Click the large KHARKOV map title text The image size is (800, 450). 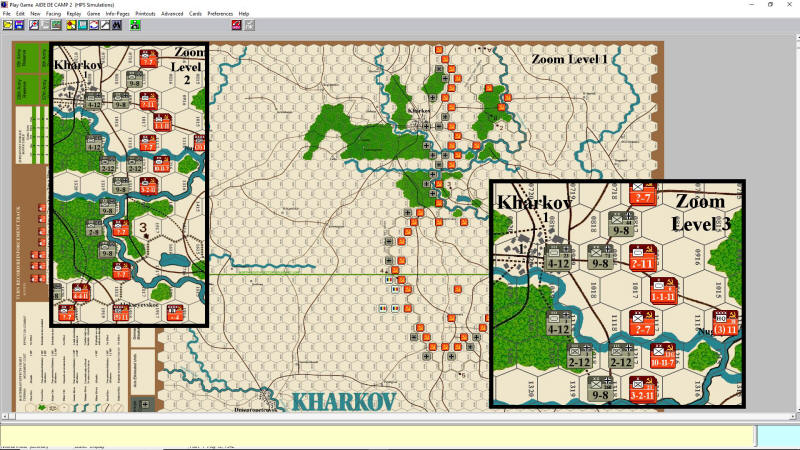[x=343, y=402]
